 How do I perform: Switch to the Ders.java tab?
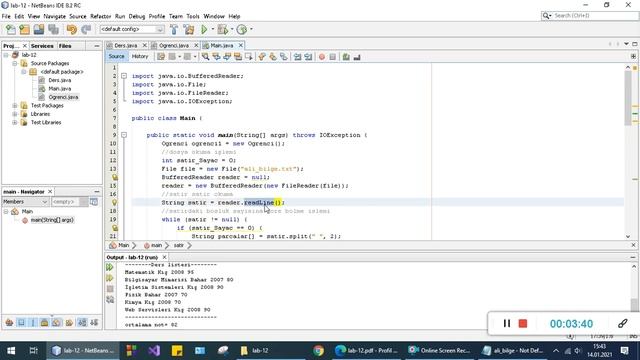click(125, 45)
